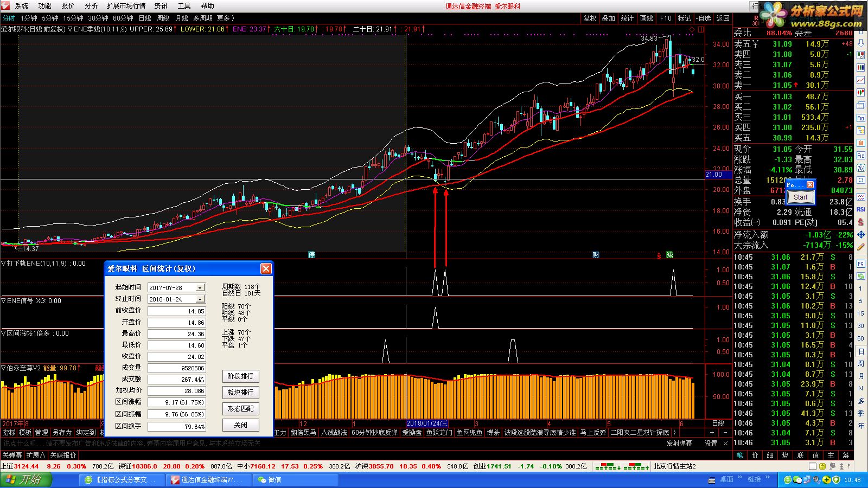Viewport: 868px width, 488px height.
Task: Open the 指标 indicator tab
Action: point(9,433)
